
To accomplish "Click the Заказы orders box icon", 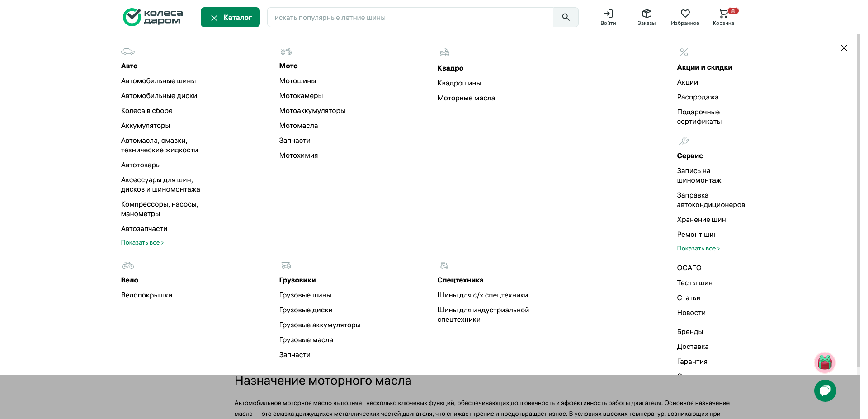I will click(x=647, y=17).
